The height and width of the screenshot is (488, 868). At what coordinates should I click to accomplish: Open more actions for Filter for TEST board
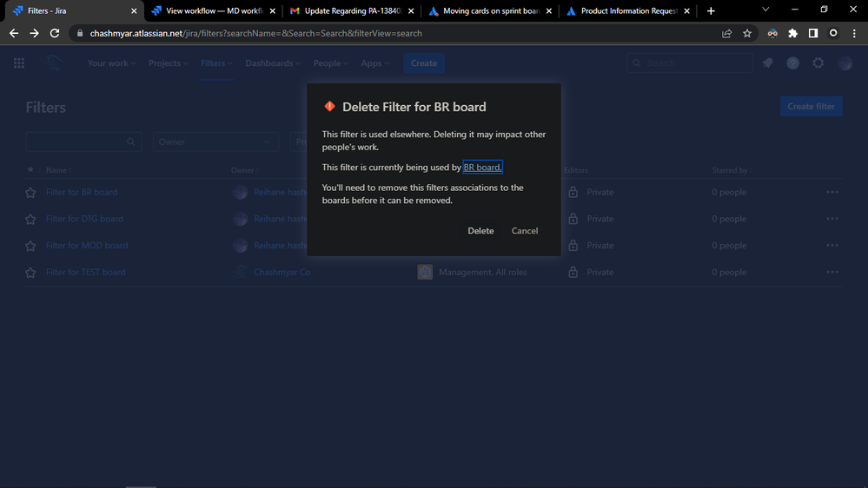[832, 272]
